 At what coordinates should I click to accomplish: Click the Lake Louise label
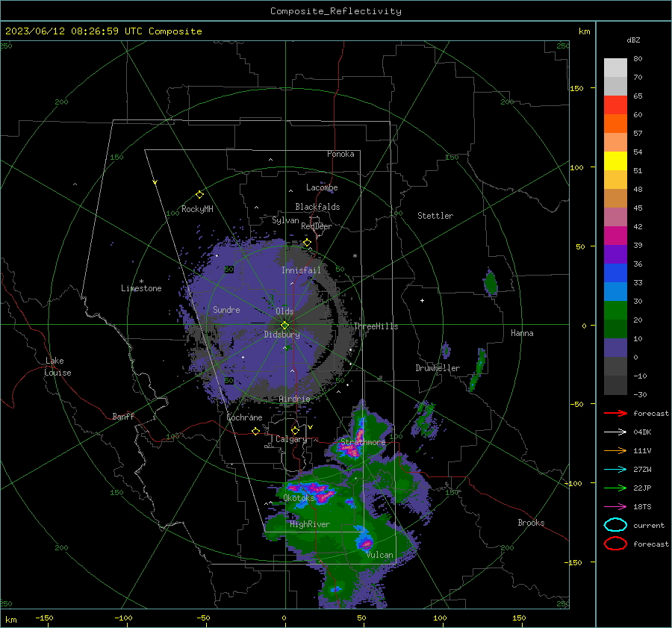coord(57,367)
